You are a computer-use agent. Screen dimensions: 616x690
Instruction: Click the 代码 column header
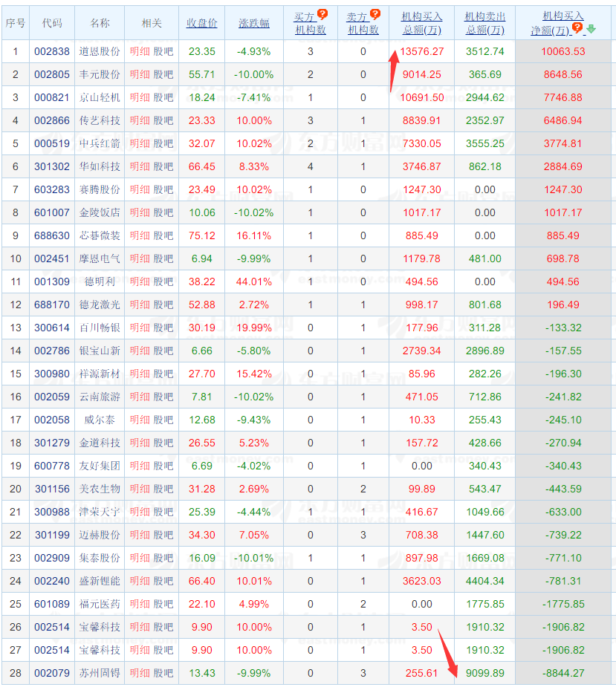[52, 23]
